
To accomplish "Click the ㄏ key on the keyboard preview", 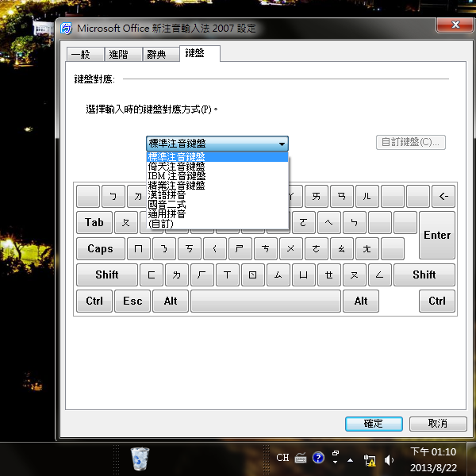I will [202, 274].
